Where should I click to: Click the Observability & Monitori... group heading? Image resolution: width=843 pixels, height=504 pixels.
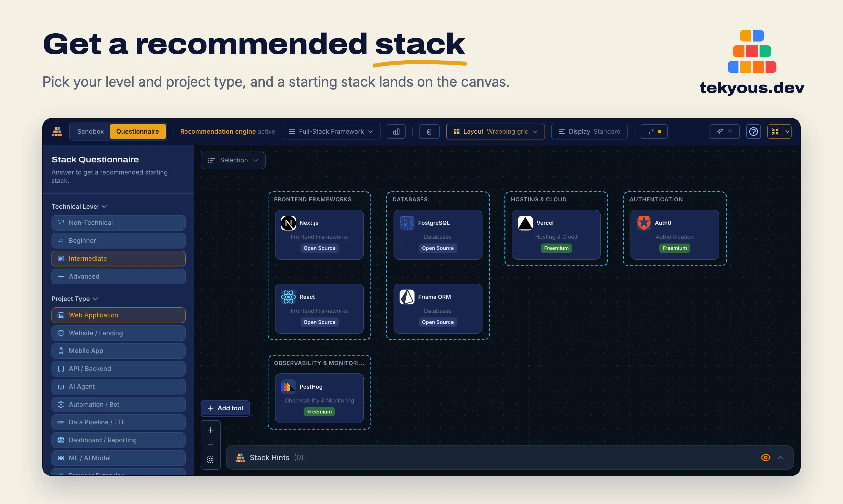[x=319, y=363]
